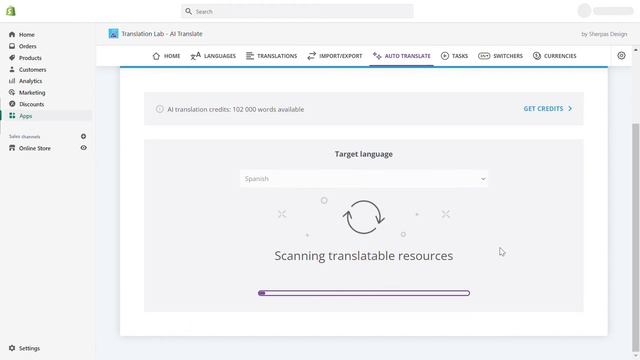Click the Apps grid icon
640x360 pixels.
pos(12,116)
